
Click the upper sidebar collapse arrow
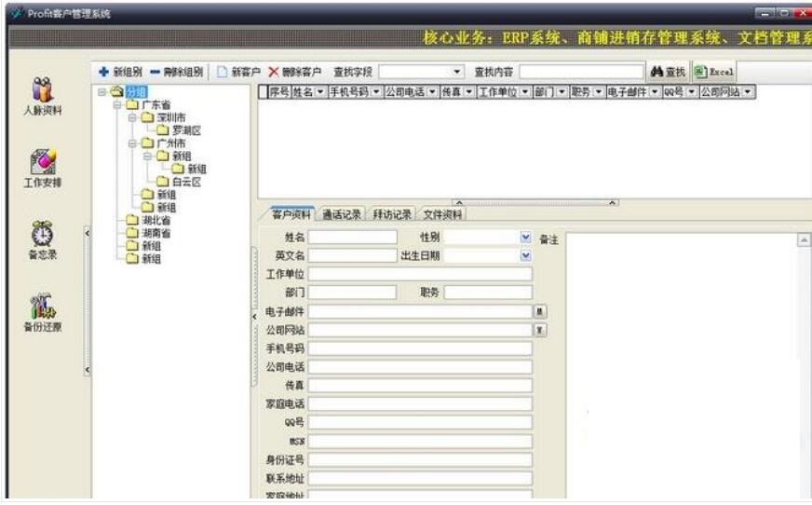(x=87, y=234)
